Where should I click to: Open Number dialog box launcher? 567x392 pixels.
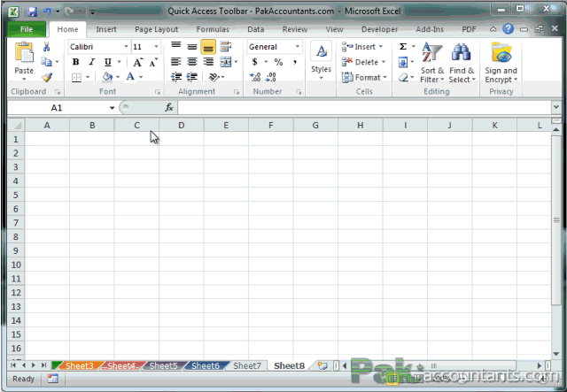point(299,92)
